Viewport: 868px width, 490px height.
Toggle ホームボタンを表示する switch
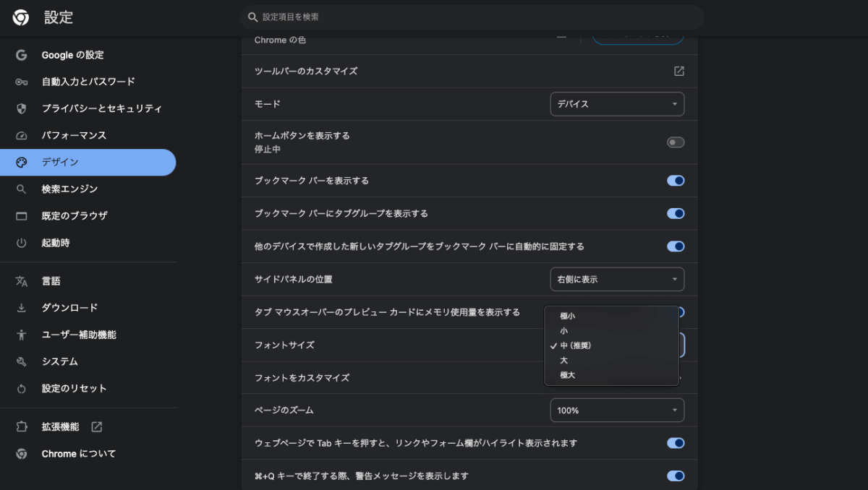pyautogui.click(x=676, y=142)
